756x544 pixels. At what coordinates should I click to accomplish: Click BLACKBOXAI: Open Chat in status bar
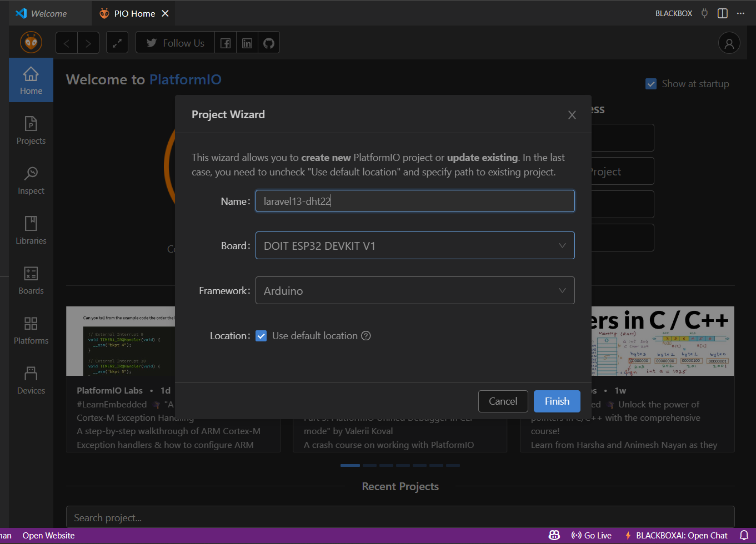coord(676,535)
